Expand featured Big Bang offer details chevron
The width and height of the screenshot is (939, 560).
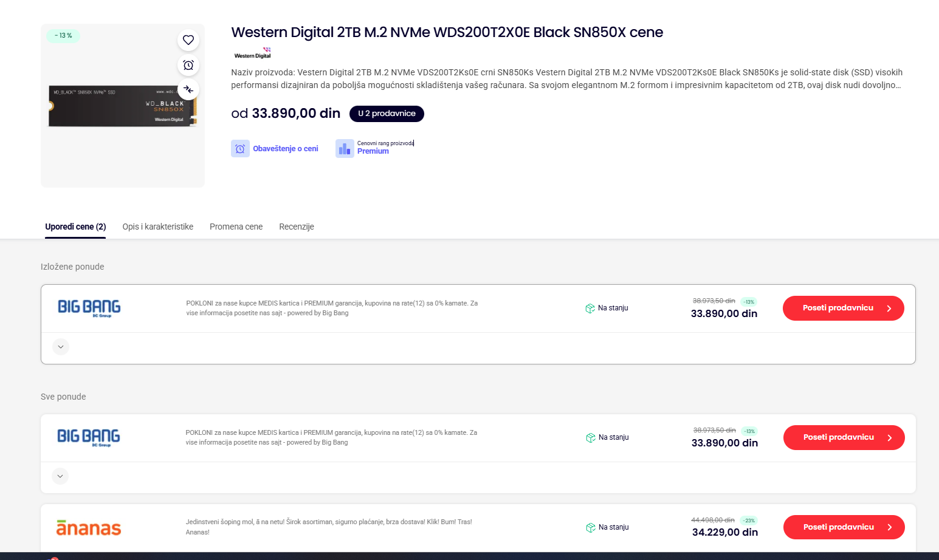(x=61, y=347)
